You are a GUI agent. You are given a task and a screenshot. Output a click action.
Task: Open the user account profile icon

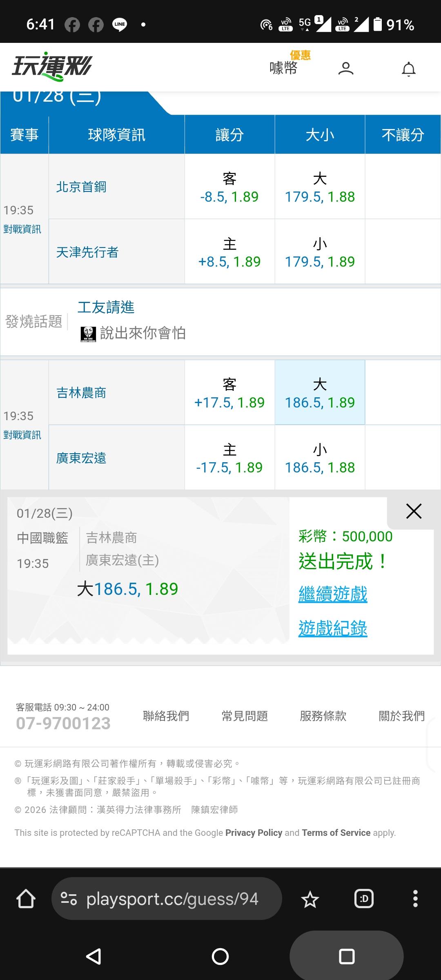tap(345, 68)
